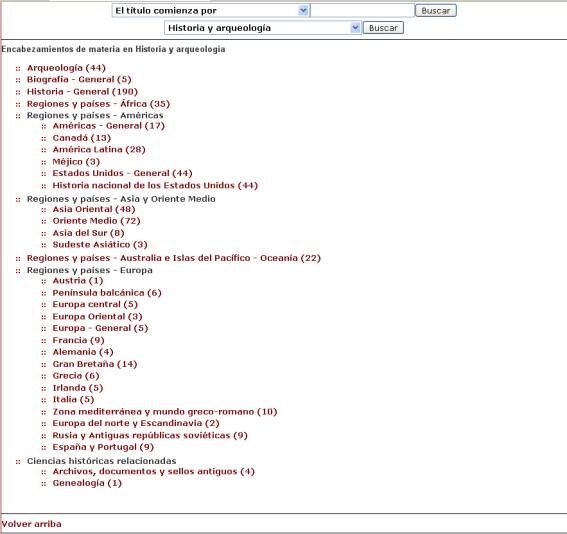The height and width of the screenshot is (534, 567).
Task: Open the Canadá (13) subcategory
Action: [x=82, y=138]
